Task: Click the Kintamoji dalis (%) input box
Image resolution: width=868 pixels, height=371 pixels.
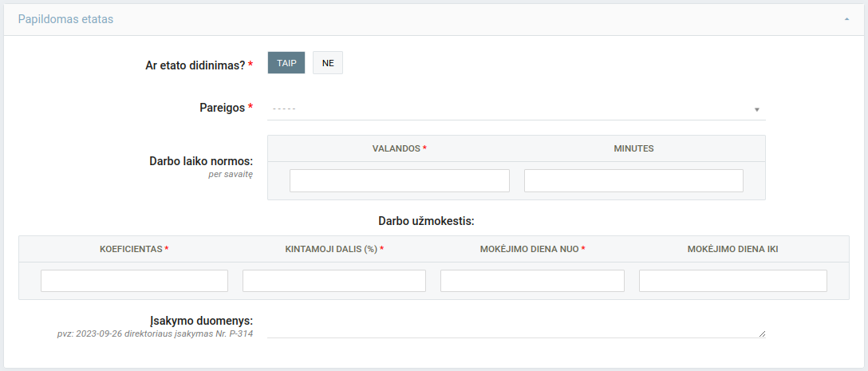Action: pos(334,281)
